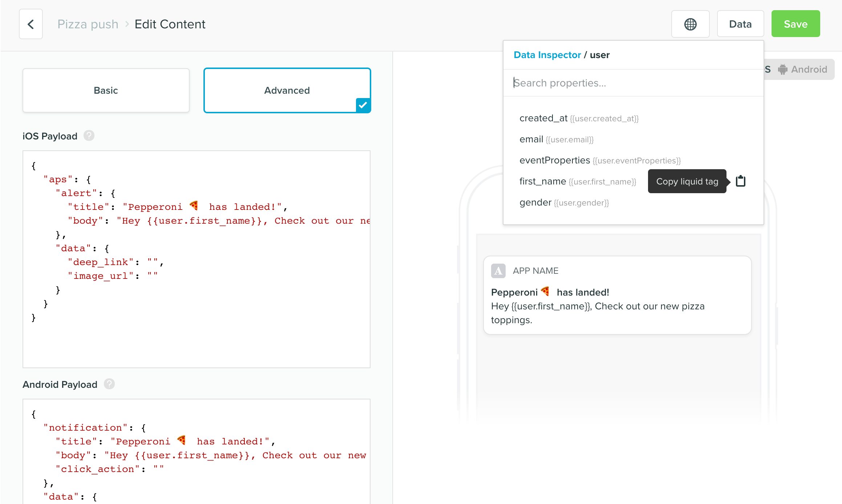Navigate back to Data Inspector root
Viewport: 842px width, 504px height.
coord(547,55)
